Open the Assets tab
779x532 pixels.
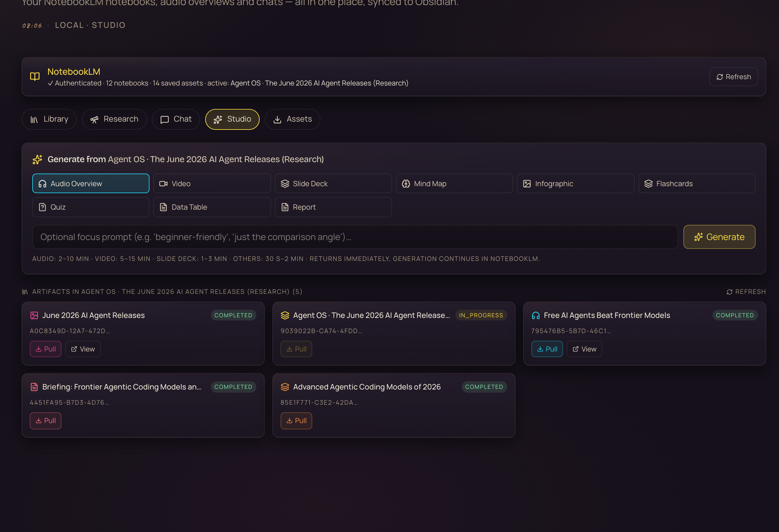[x=293, y=119]
